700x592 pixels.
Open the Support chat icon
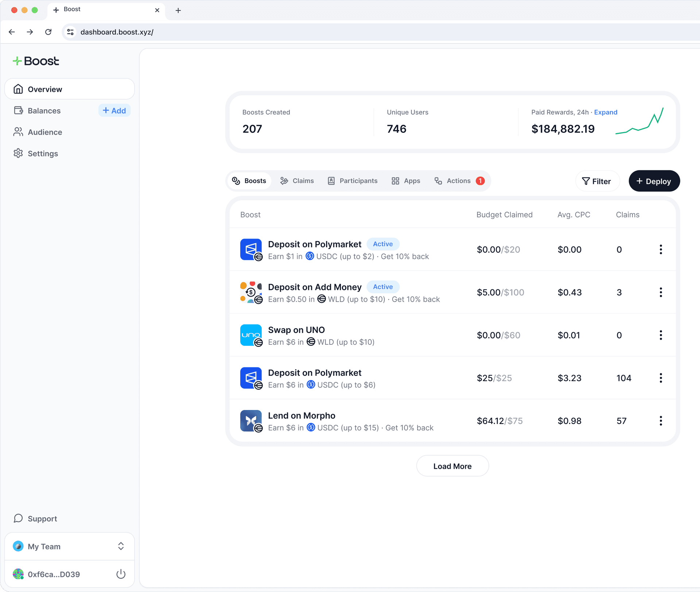click(18, 518)
